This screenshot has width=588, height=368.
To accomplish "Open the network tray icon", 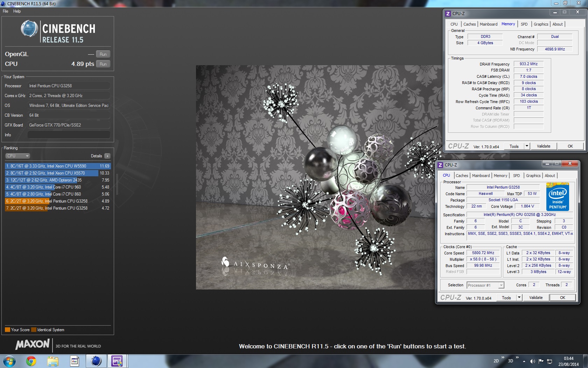I will (x=549, y=361).
